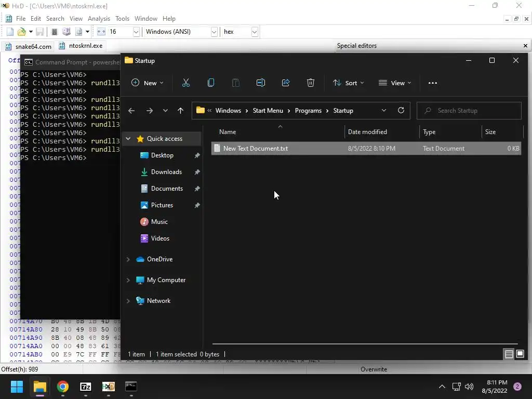The image size is (532, 399).
Task: Expand Network tree node
Action: click(x=128, y=301)
